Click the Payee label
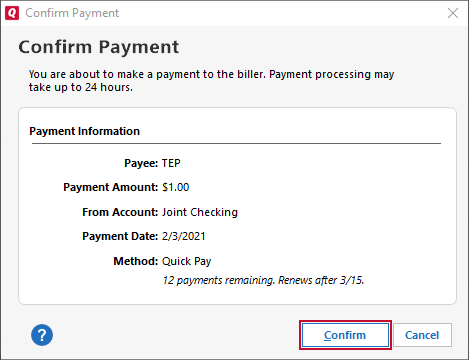The height and width of the screenshot is (360, 469). coord(141,163)
